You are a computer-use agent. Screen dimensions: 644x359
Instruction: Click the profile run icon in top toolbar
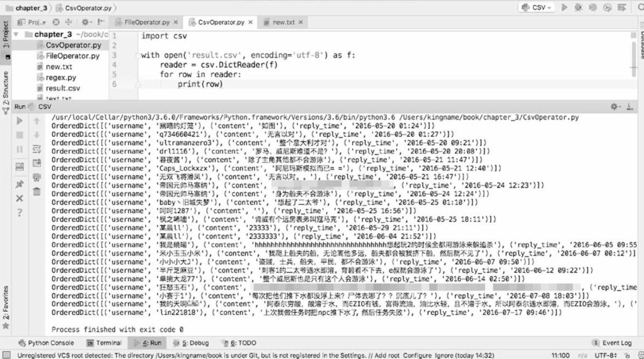click(607, 7)
